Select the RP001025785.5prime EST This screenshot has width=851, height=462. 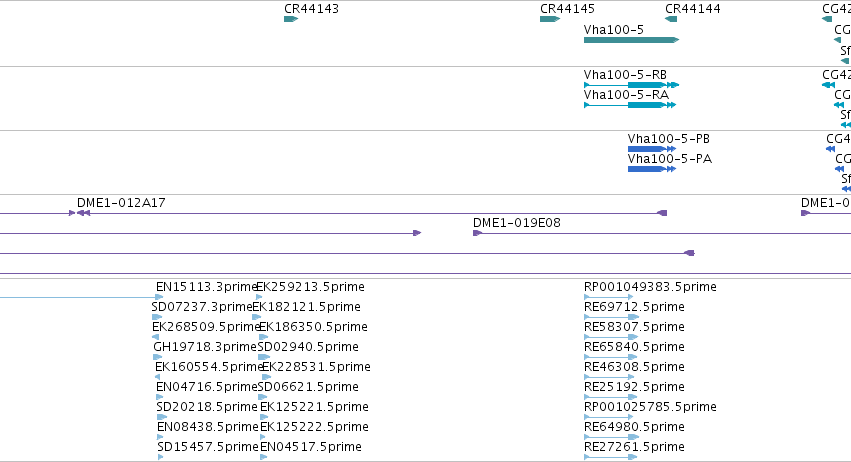(x=608, y=417)
